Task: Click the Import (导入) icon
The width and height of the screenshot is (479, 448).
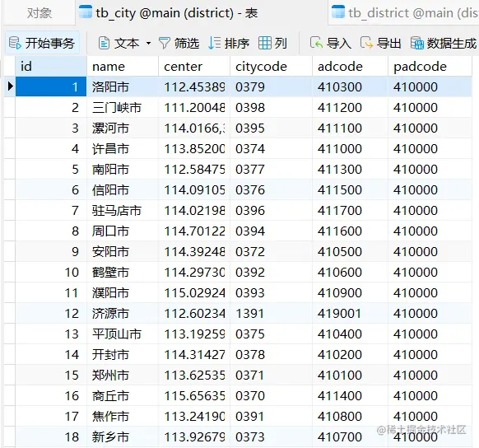Action: click(x=316, y=43)
